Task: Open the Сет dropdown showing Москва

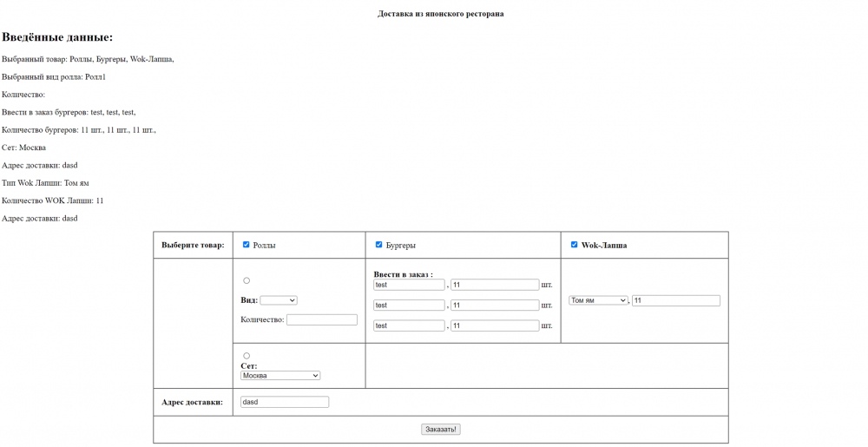Action: tap(280, 376)
